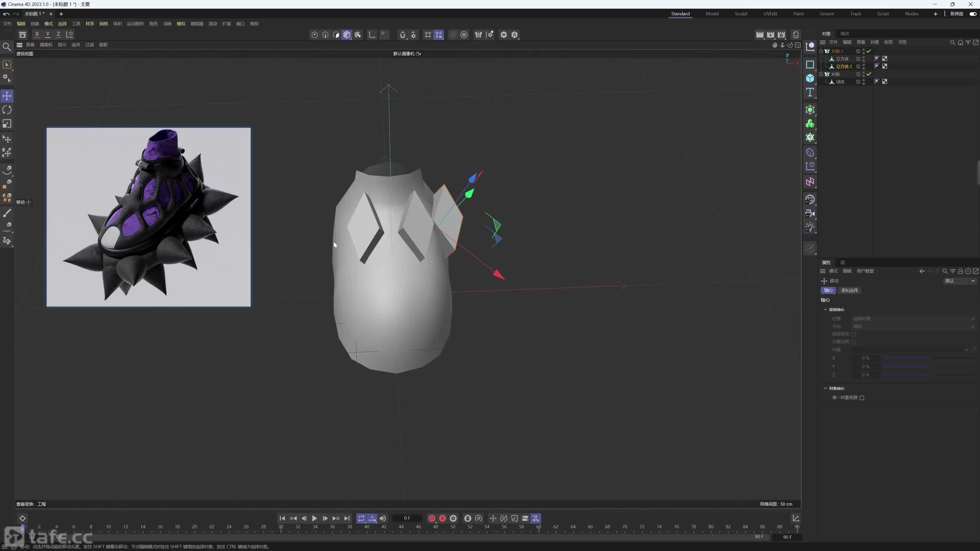Open the viewport hamburger menu
The image size is (980, 551).
coord(20,45)
